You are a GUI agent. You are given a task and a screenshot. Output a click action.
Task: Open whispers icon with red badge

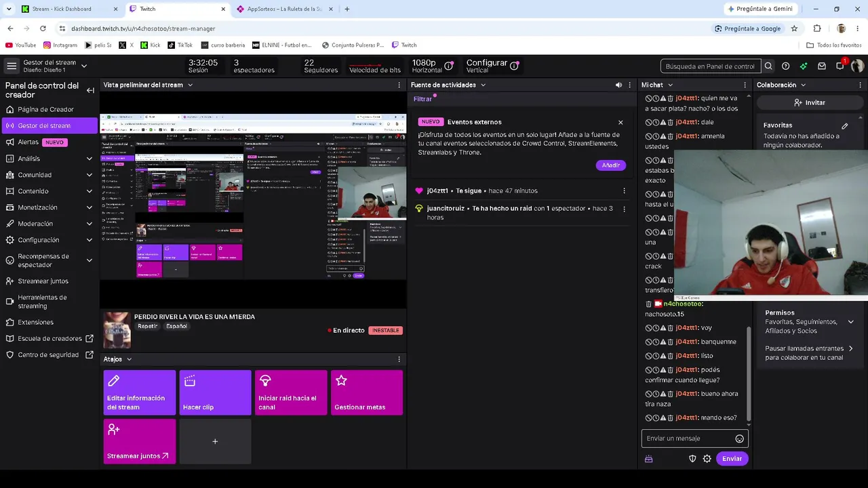[x=841, y=66]
